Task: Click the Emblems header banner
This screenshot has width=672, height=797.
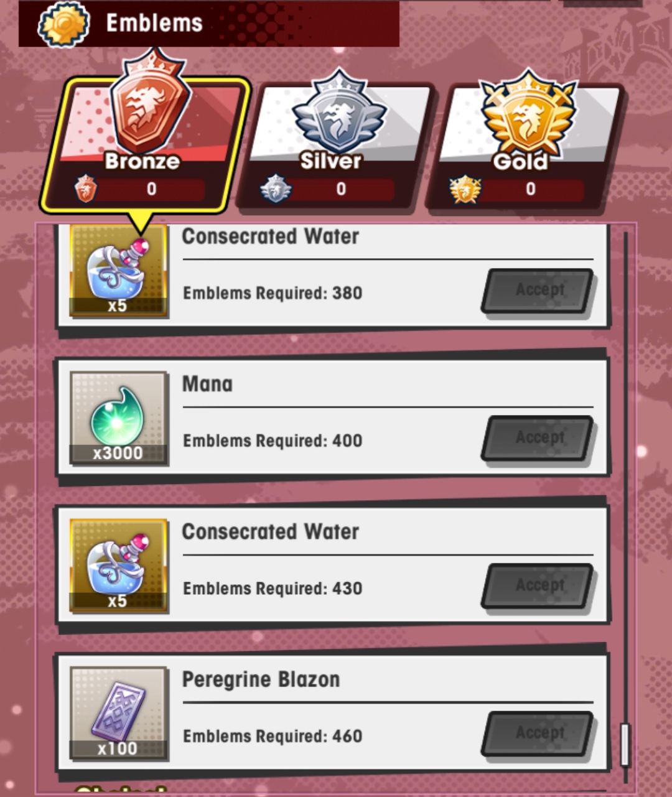Action: [209, 24]
